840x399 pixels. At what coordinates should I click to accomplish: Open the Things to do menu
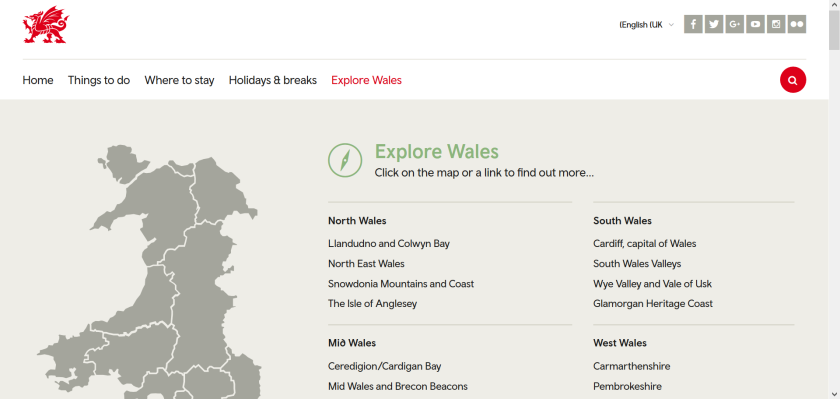(99, 80)
